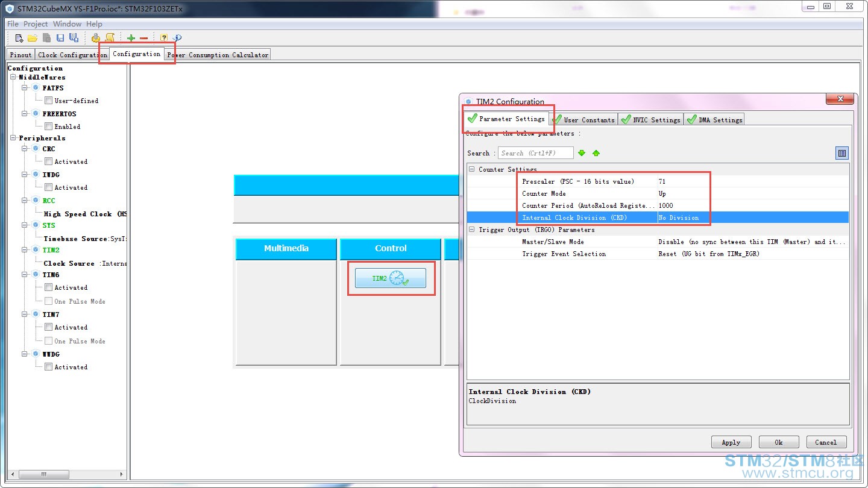Click the Generate Report scroll icon
This screenshot has height=488, width=868.
(110, 38)
